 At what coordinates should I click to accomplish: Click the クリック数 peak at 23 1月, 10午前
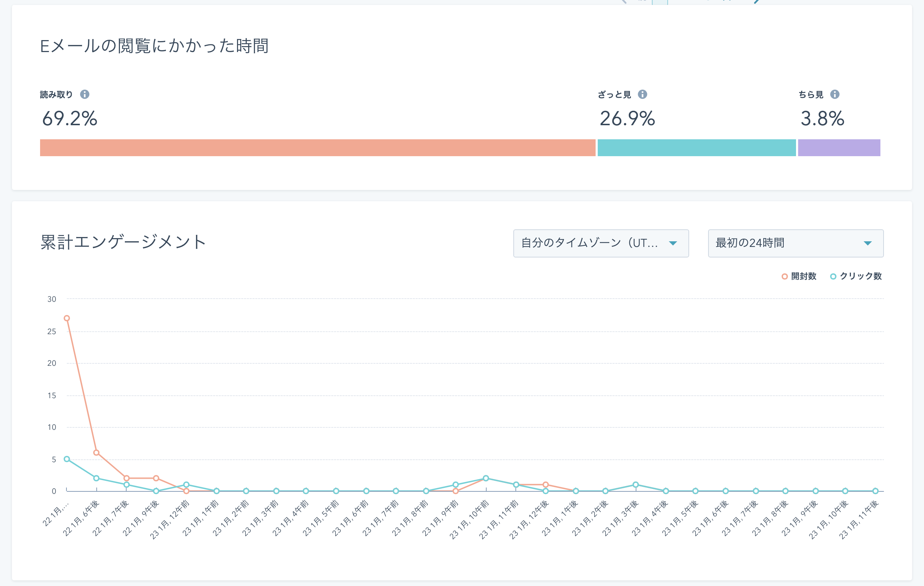pos(486,478)
